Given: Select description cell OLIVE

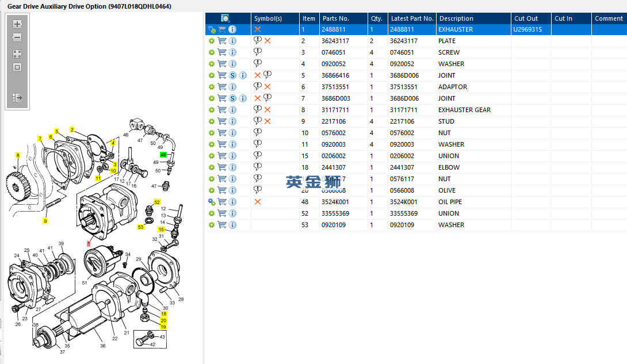Looking at the screenshot, I should 446,190.
